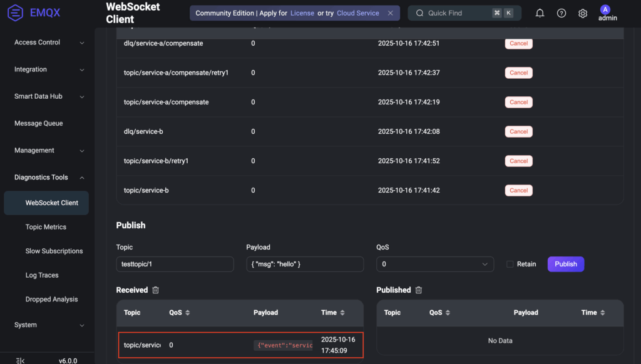
Task: Open the notifications bell
Action: [540, 13]
